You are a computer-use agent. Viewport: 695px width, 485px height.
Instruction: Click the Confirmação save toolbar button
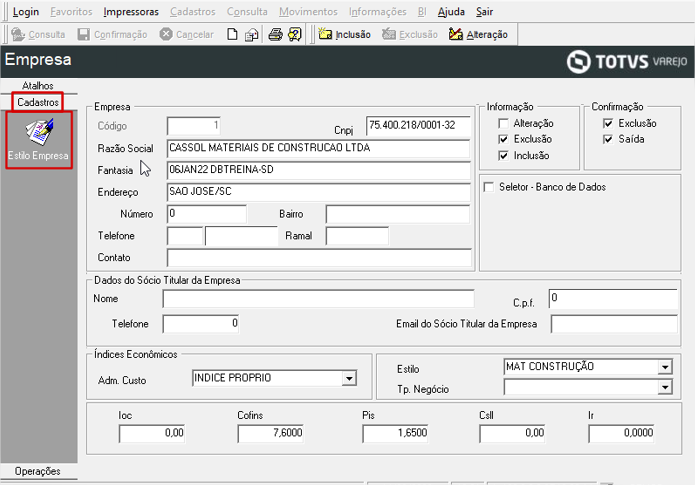[112, 34]
